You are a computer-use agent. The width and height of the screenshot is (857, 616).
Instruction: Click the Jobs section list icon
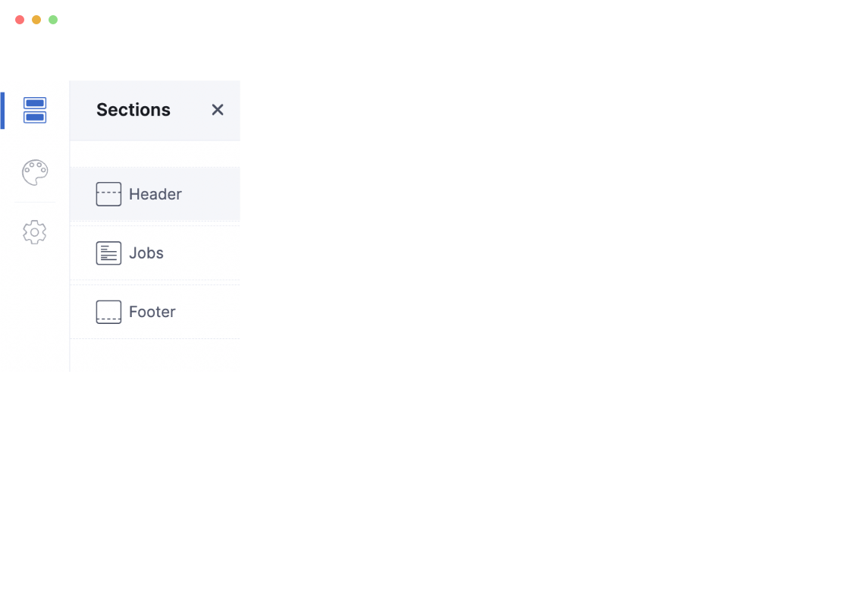pos(108,253)
